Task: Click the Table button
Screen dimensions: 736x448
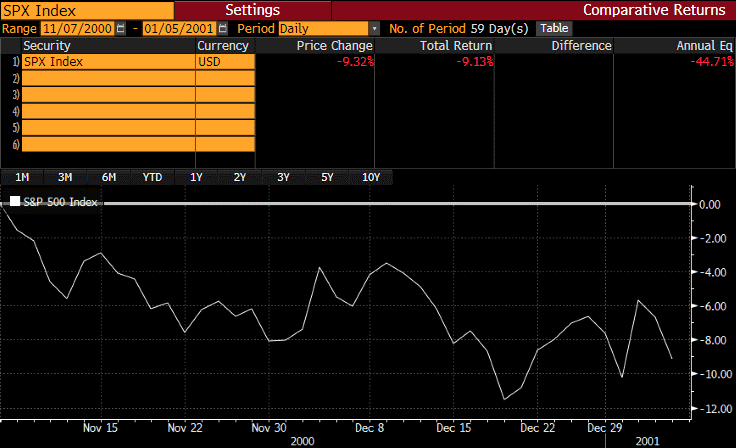Action: 554,28
